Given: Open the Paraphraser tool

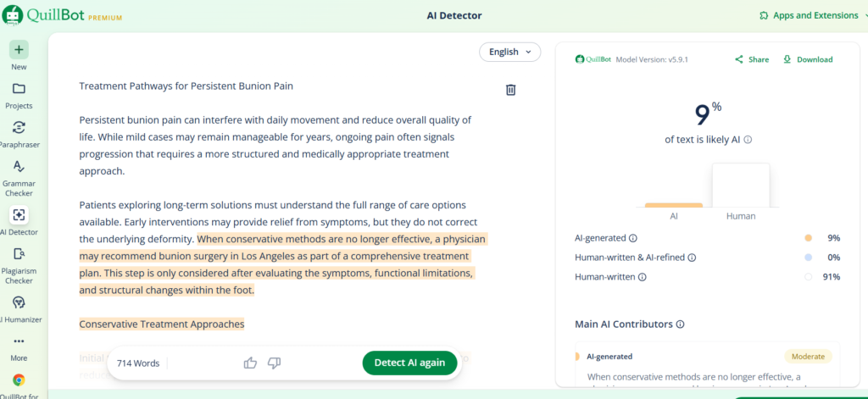Looking at the screenshot, I should [x=19, y=129].
